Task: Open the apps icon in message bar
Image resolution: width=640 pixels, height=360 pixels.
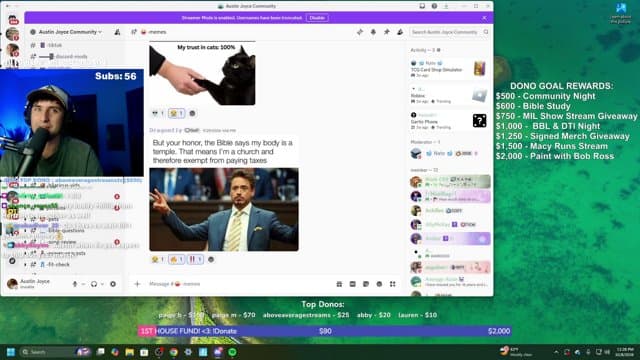Action: tap(393, 284)
